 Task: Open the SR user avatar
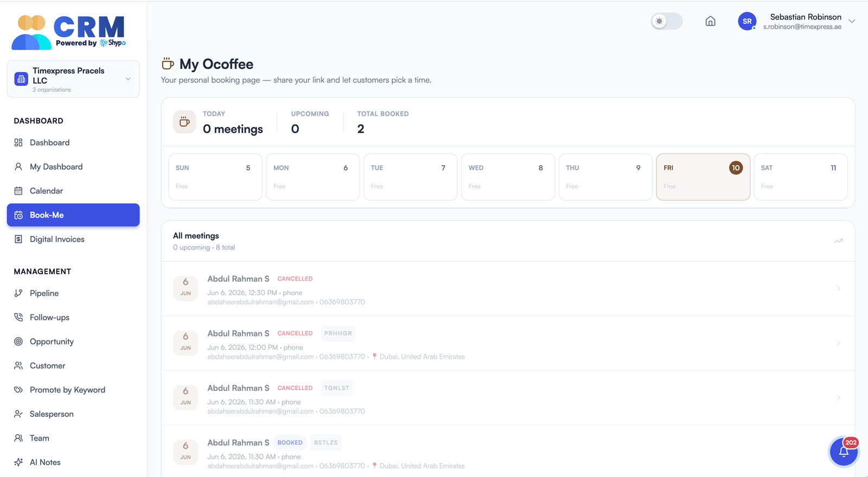pyautogui.click(x=747, y=21)
